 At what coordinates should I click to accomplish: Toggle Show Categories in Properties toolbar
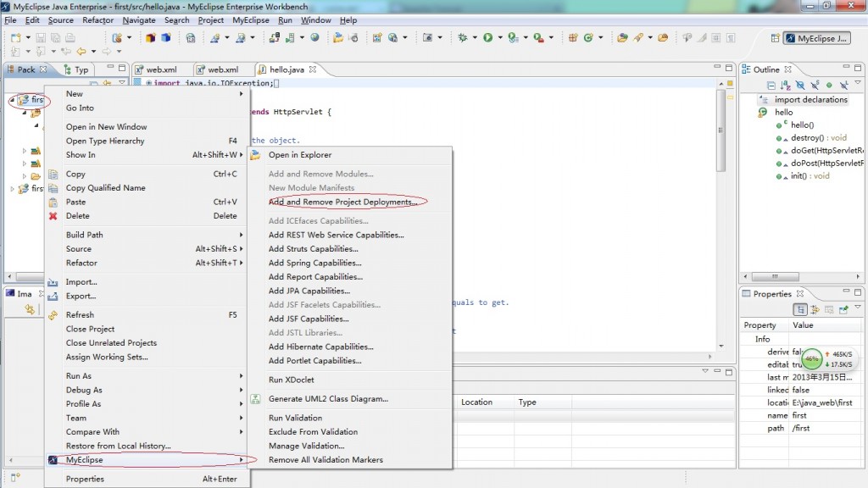point(800,310)
